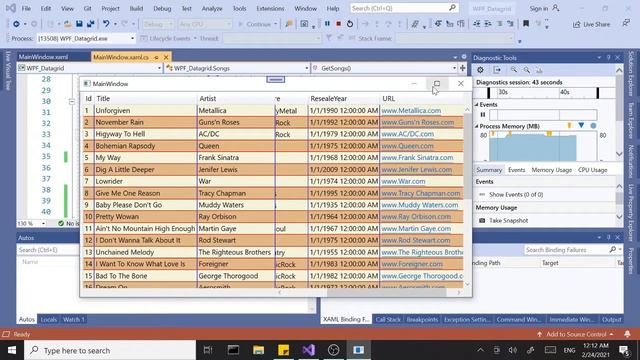This screenshot has width=640, height=360.
Task: Click the Diagnostic Tools output export icon
Action: [x=497, y=70]
